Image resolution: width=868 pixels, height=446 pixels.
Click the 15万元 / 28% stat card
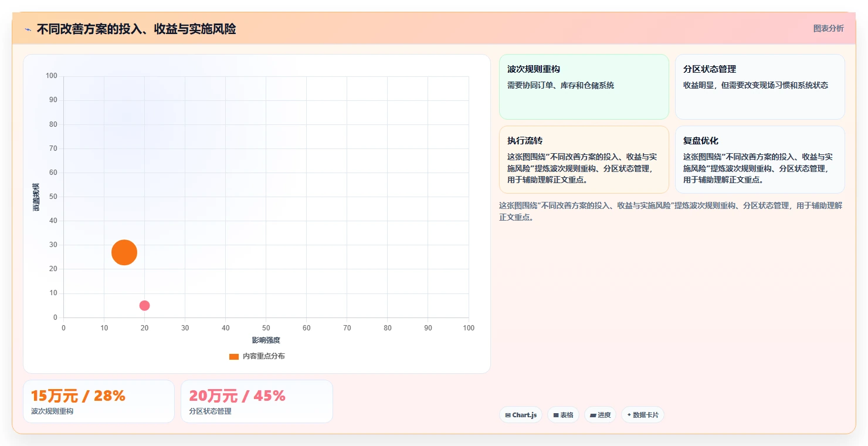99,401
